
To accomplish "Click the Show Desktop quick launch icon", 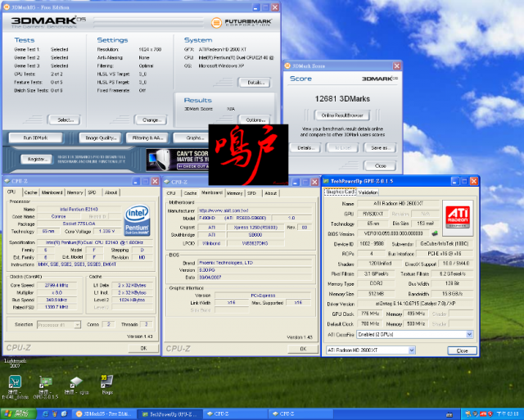I will pyautogui.click(x=65, y=414).
